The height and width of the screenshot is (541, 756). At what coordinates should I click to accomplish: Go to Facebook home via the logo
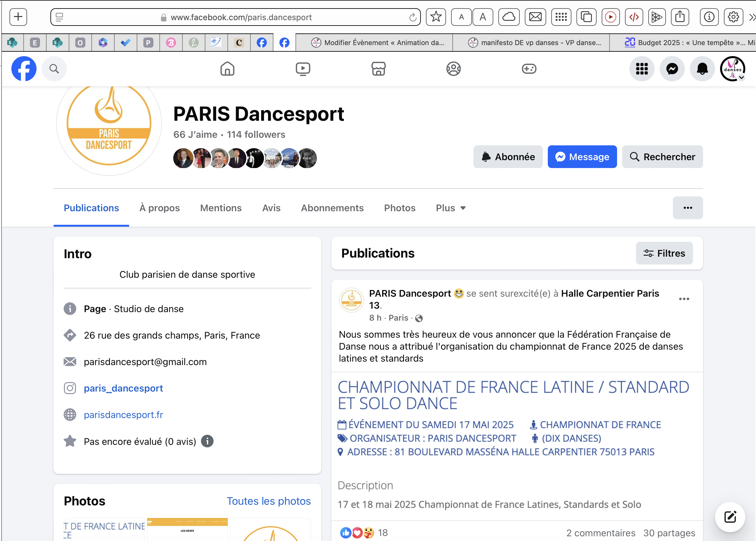tap(24, 69)
